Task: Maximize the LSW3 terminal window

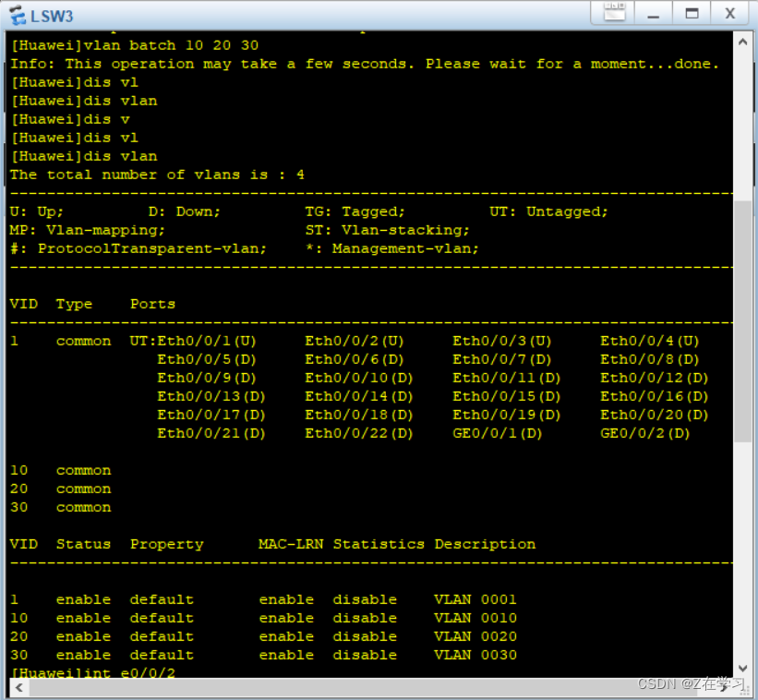Action: 692,14
